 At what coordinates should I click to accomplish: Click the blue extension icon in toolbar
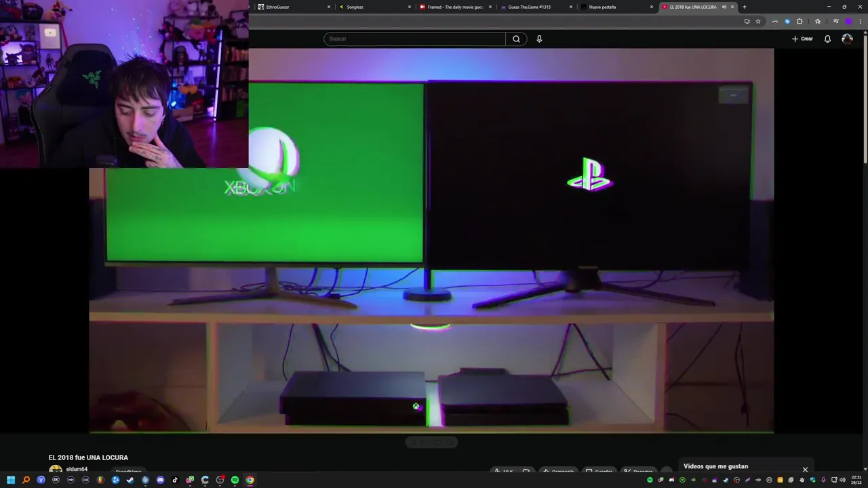point(787,21)
